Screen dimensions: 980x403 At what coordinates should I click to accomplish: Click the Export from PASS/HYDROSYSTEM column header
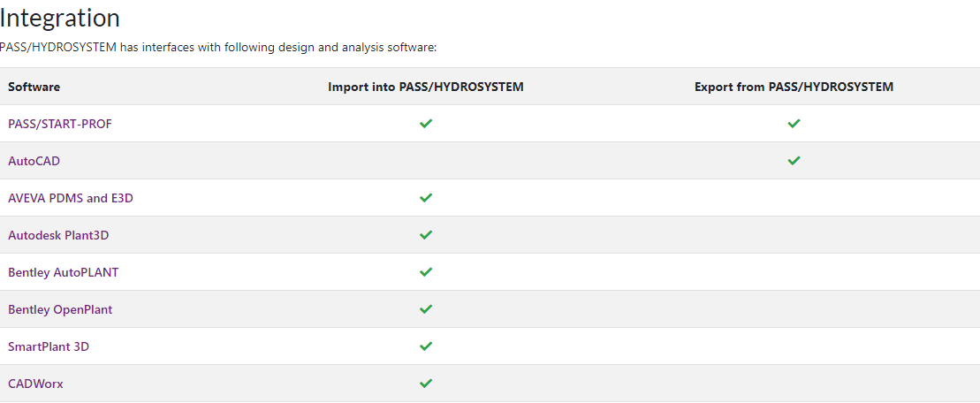pos(794,87)
